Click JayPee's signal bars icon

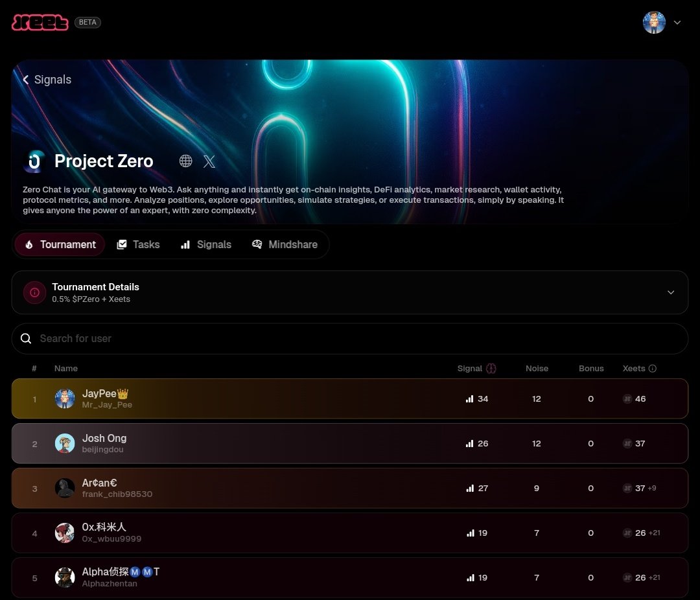coord(470,398)
